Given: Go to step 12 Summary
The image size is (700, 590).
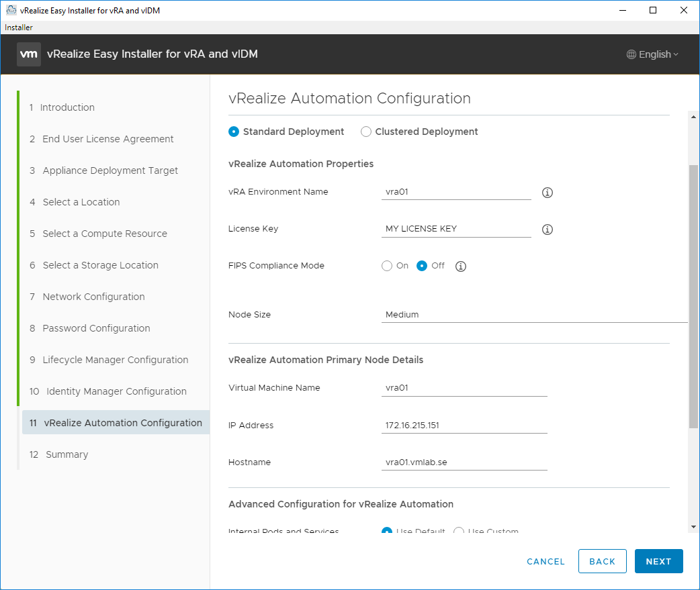Looking at the screenshot, I should pyautogui.click(x=59, y=454).
